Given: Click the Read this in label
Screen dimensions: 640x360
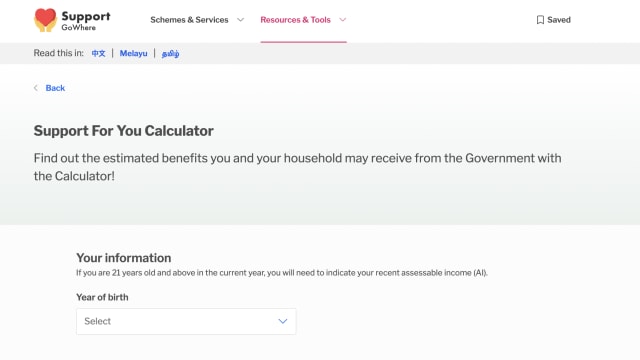Looking at the screenshot, I should pyautogui.click(x=58, y=53).
